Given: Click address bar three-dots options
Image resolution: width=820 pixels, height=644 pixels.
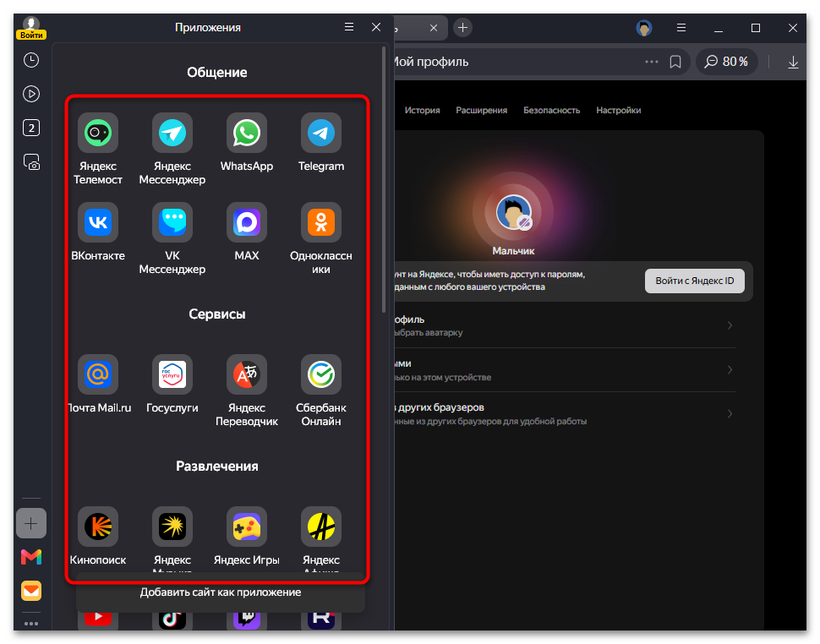Looking at the screenshot, I should point(652,62).
